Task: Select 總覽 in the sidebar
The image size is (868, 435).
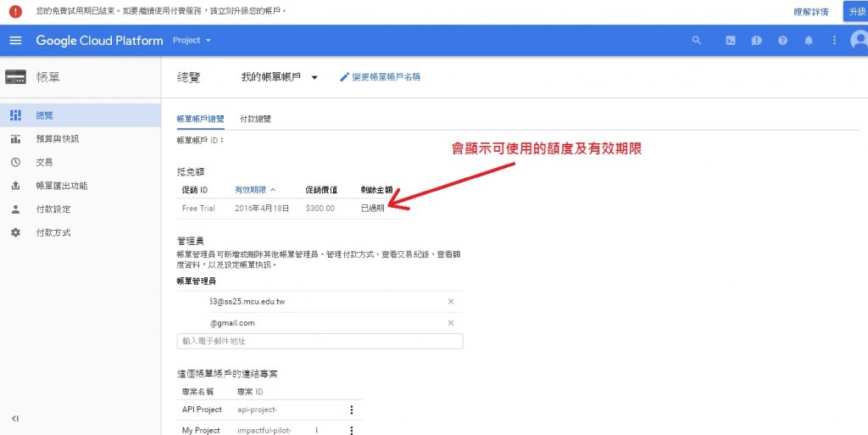Action: pyautogui.click(x=81, y=115)
